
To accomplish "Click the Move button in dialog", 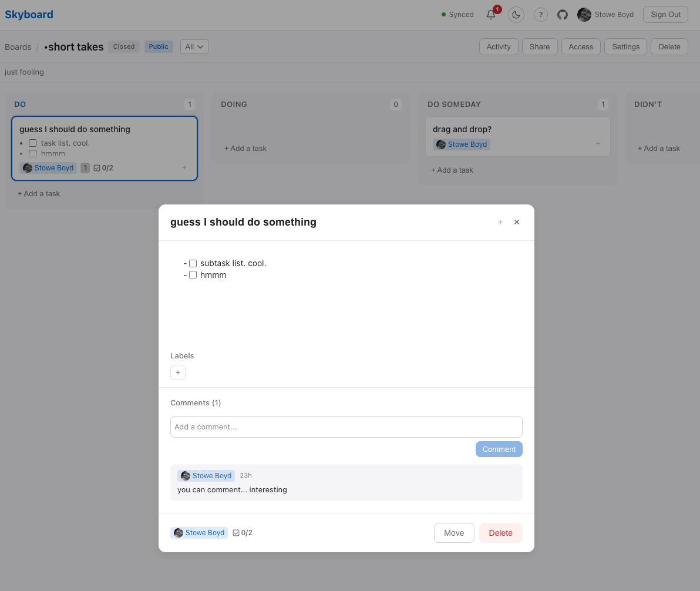I will [454, 533].
